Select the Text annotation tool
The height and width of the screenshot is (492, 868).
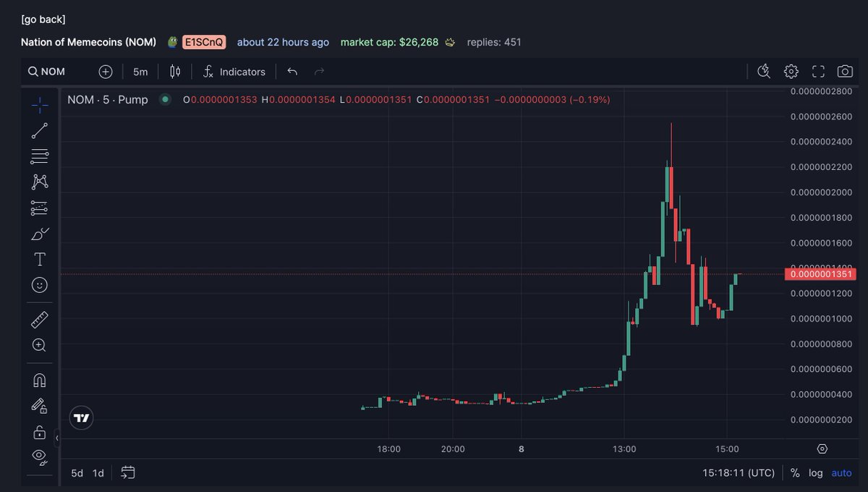pyautogui.click(x=40, y=258)
